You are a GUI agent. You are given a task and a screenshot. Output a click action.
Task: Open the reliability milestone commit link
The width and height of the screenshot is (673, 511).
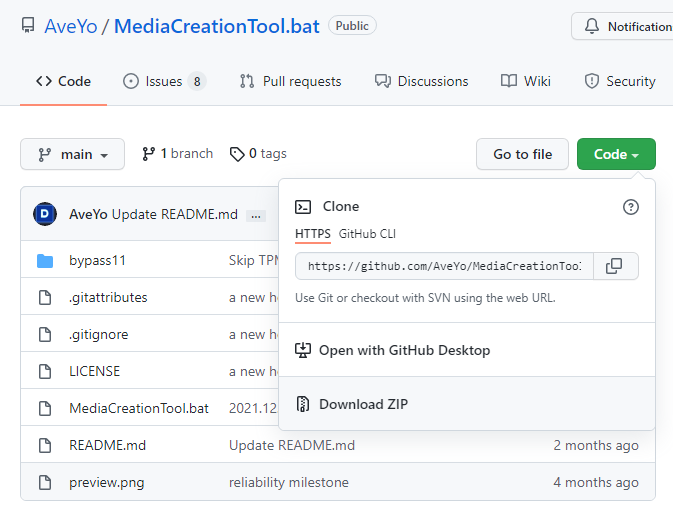pyautogui.click(x=289, y=482)
